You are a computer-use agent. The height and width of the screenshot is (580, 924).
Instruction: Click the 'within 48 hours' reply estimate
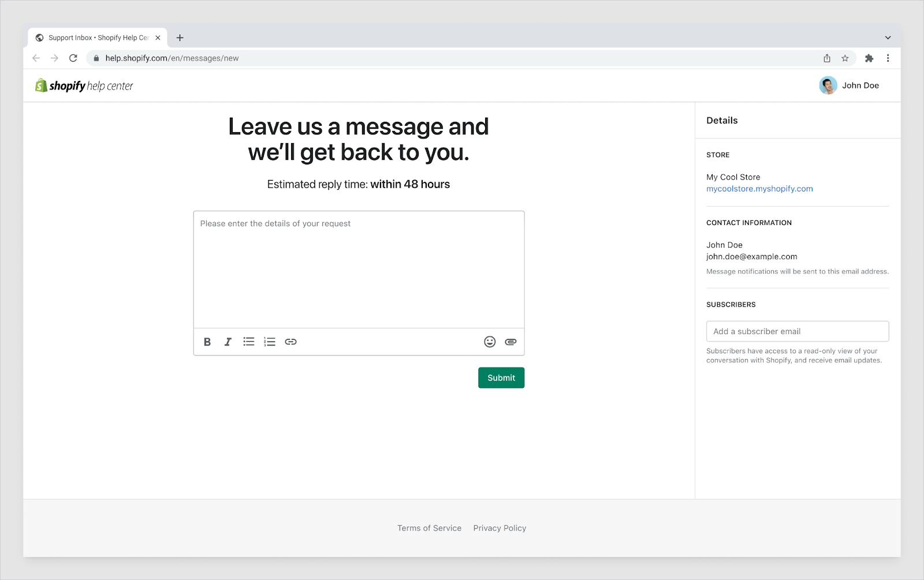point(410,184)
